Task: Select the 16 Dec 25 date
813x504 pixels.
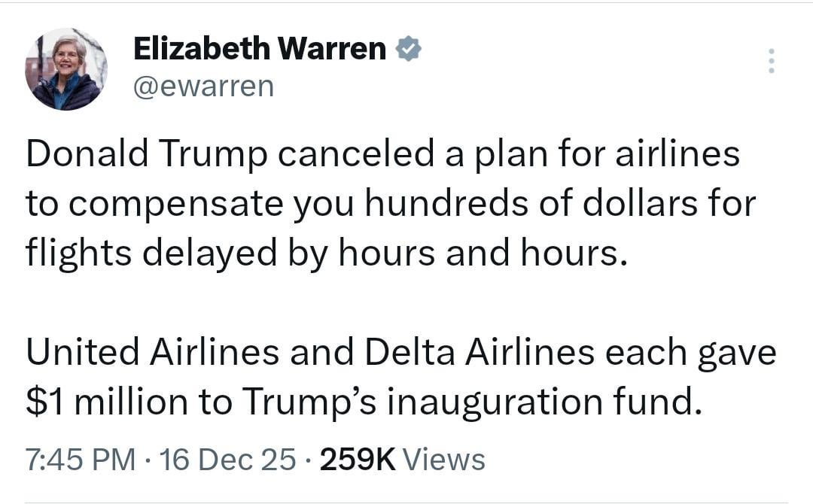Action: pyautogui.click(x=228, y=459)
